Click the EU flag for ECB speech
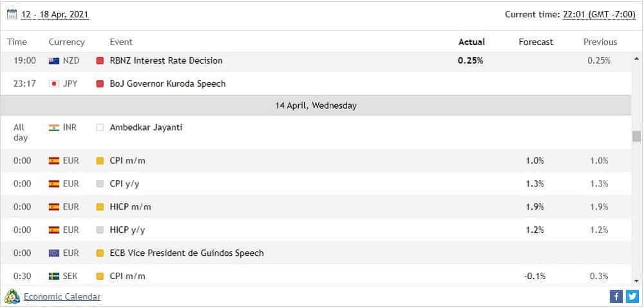The image size is (644, 308). coord(54,253)
